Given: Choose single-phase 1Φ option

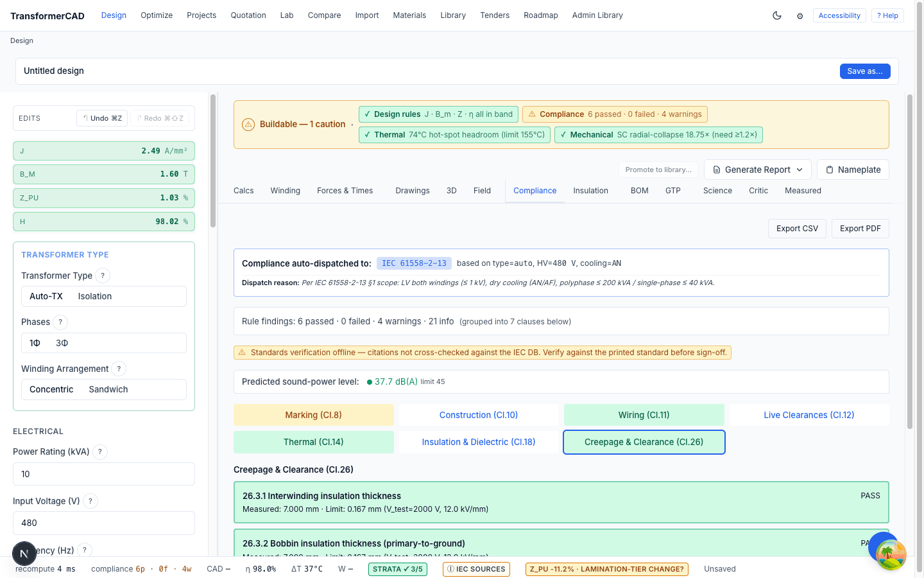Looking at the screenshot, I should (35, 343).
